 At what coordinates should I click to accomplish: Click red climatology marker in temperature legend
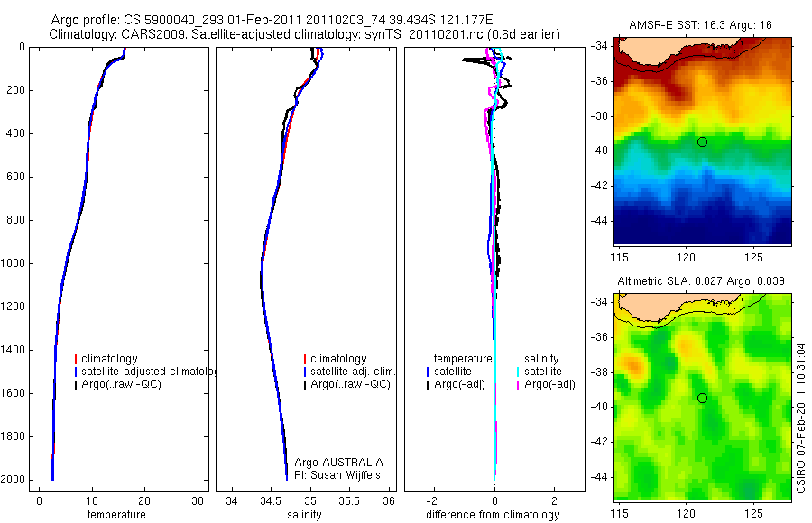pyautogui.click(x=76, y=359)
